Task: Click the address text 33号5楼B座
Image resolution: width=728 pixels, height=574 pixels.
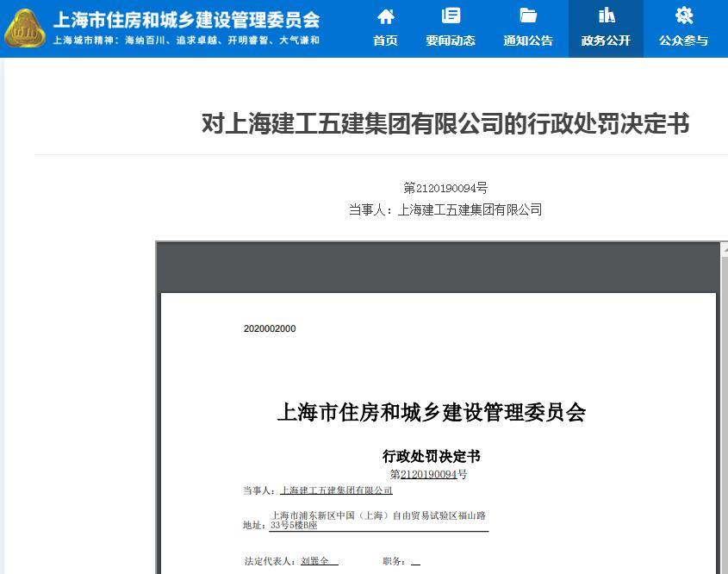Action: 294,525
